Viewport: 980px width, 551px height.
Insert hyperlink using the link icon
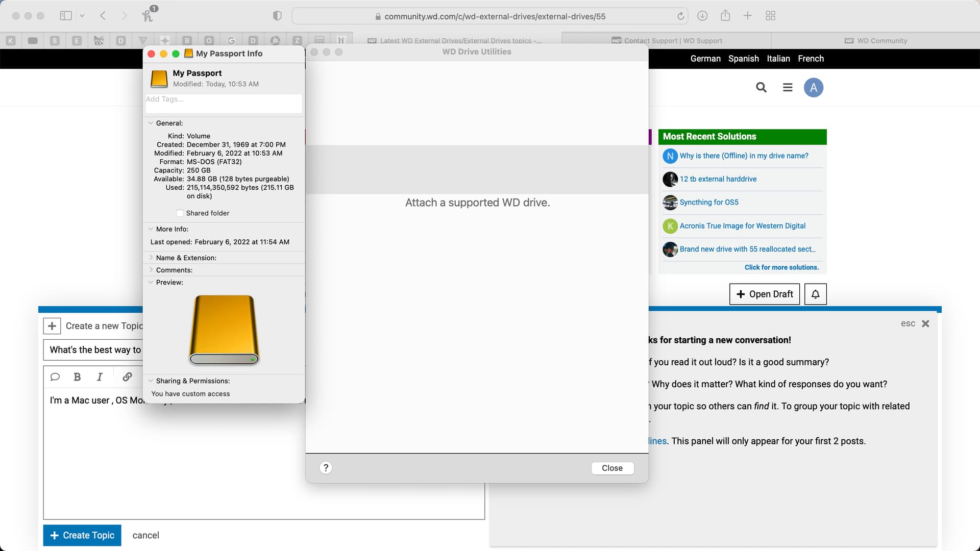click(127, 377)
